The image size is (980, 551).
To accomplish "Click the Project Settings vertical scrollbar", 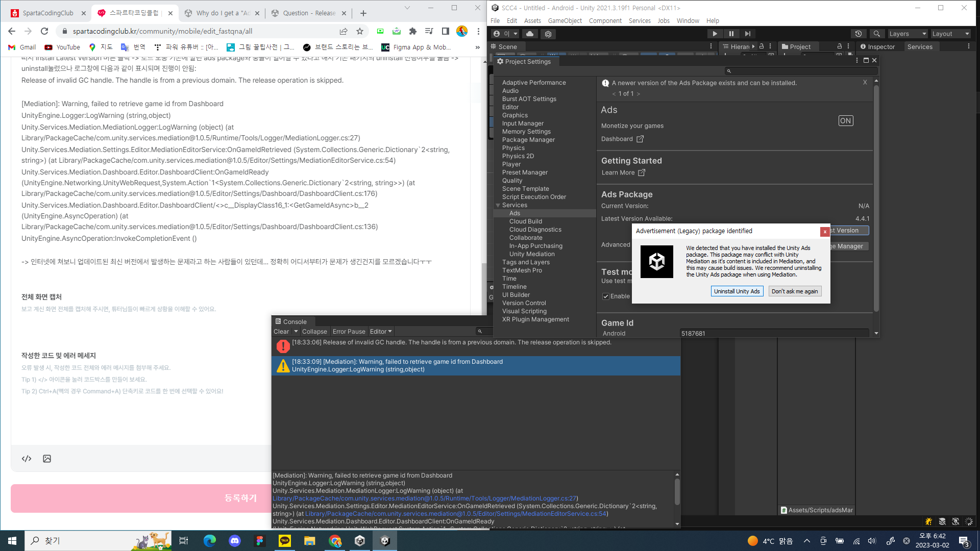I will click(876, 199).
